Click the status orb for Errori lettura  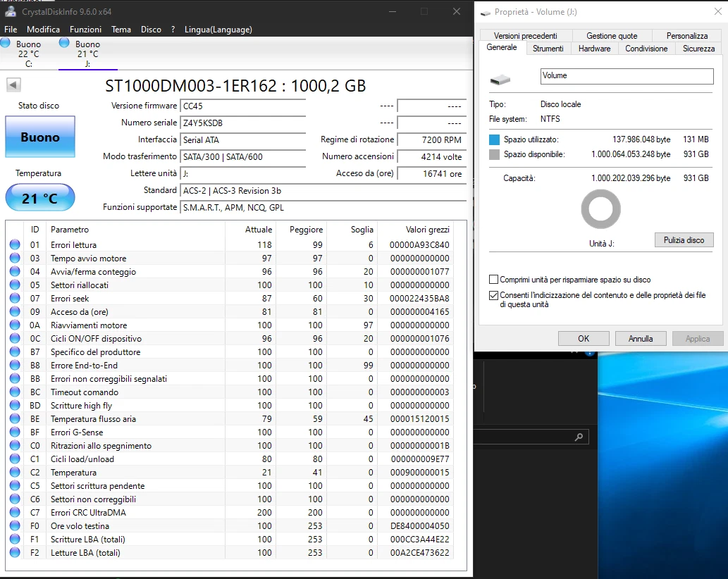point(15,244)
